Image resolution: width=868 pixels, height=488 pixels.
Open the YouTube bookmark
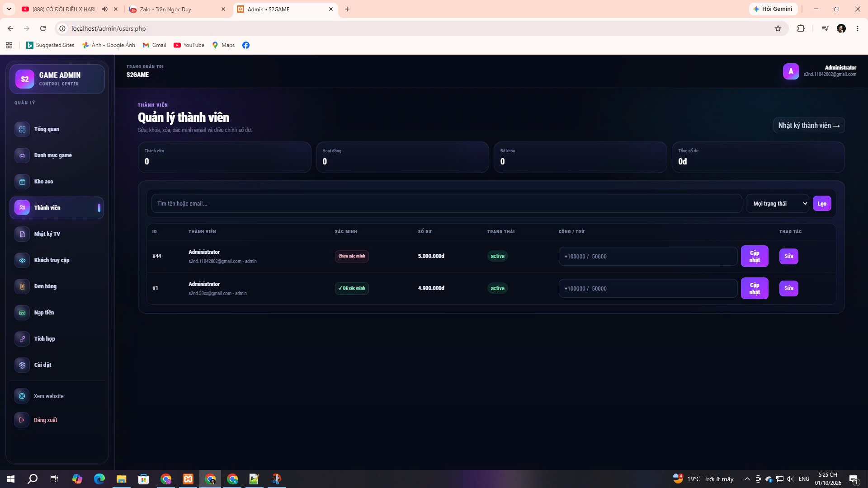[189, 45]
